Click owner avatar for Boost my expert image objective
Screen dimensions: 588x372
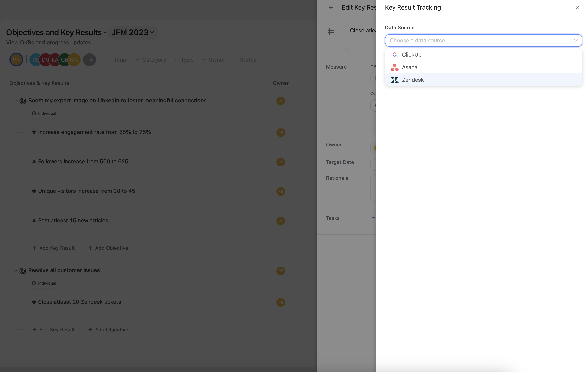click(281, 101)
